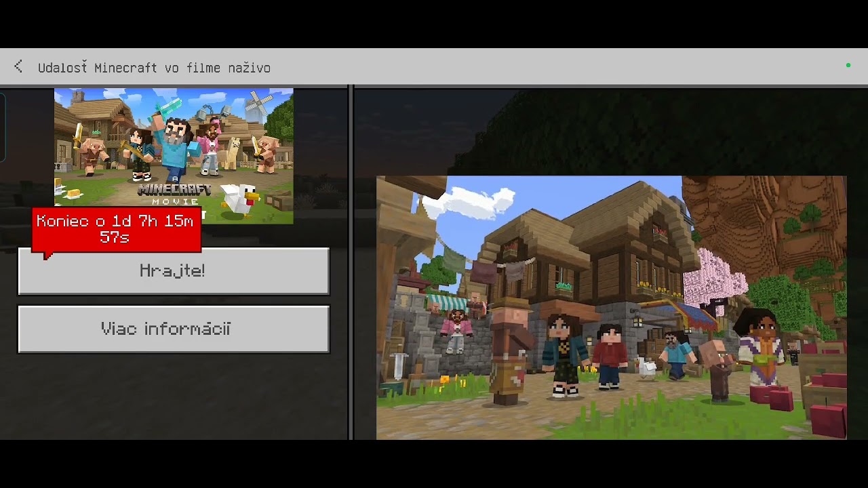Viewport: 868px width, 488px height.
Task: Open Viac informácií
Action: pos(174,329)
